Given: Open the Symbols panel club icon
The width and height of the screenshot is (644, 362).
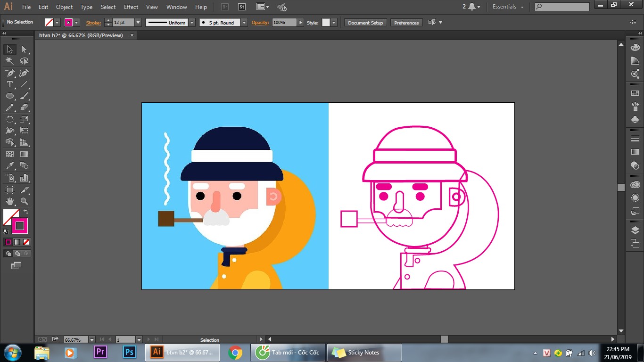Looking at the screenshot, I should [x=635, y=119].
